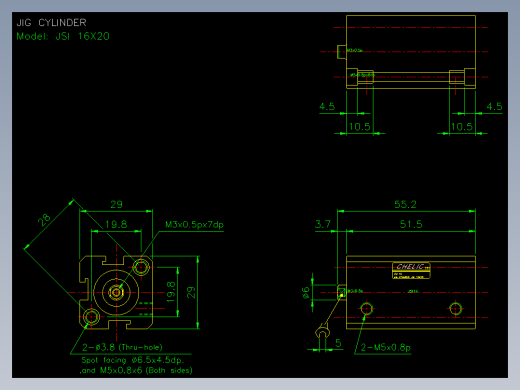520x390 pixels.
Task: Select the "Model: JSI 16X20" label
Action: [x=63, y=36]
